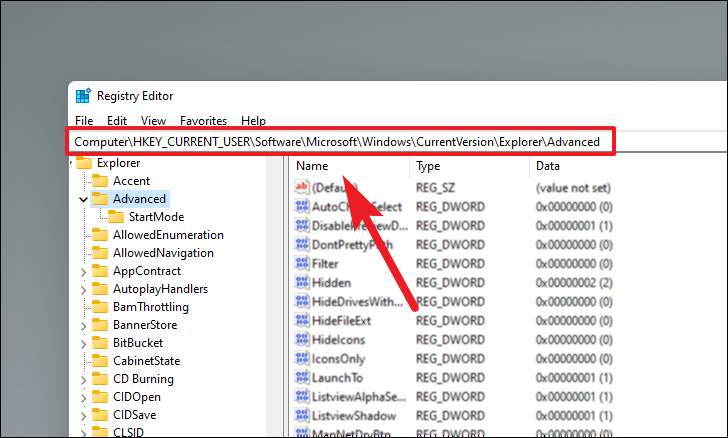Select the CD Burning folder icon
The height and width of the screenshot is (438, 728).
pos(100,379)
